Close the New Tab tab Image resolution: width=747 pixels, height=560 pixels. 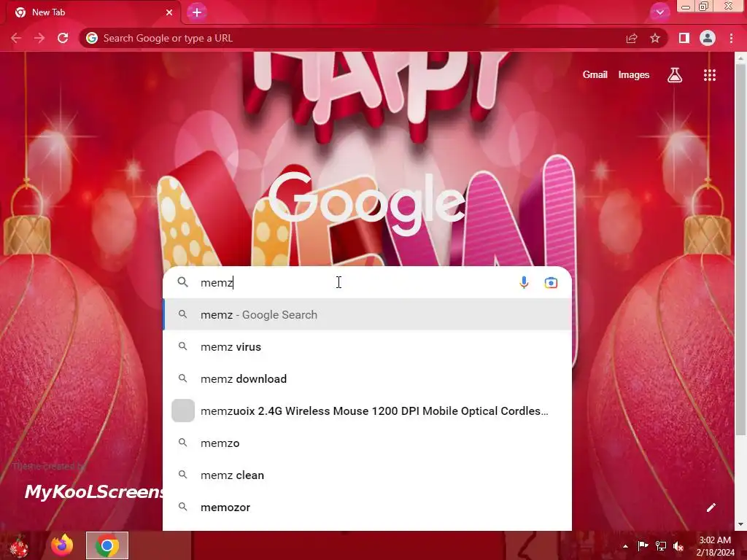coord(169,12)
